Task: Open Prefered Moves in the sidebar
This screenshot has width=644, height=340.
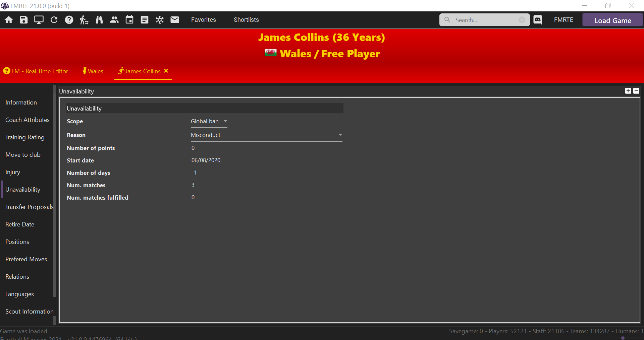Action: pyautogui.click(x=26, y=259)
